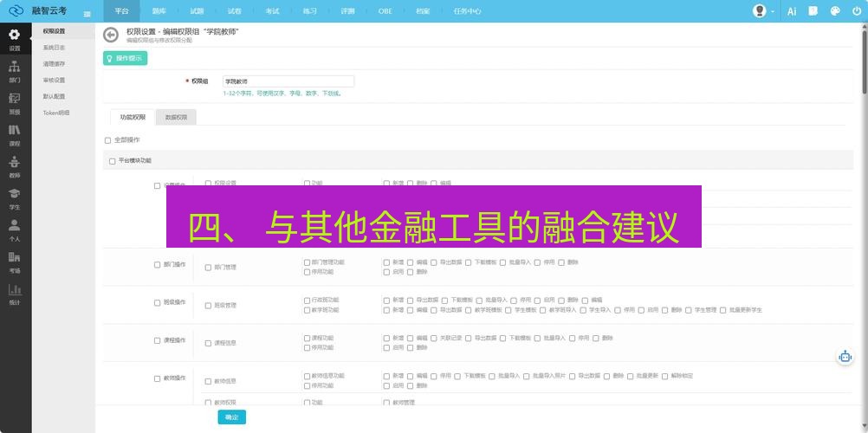Check the 学生导入 checkbox
This screenshot has width=868, height=433.
tap(584, 310)
